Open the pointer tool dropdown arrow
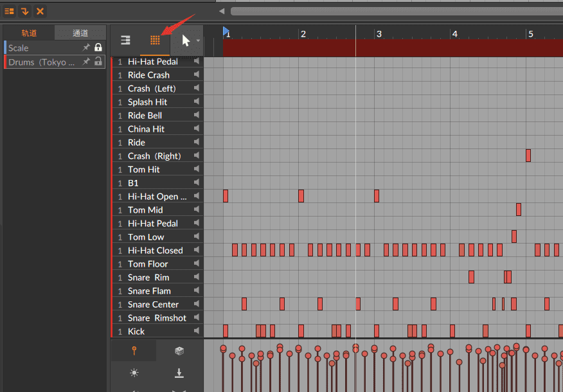 tap(198, 40)
